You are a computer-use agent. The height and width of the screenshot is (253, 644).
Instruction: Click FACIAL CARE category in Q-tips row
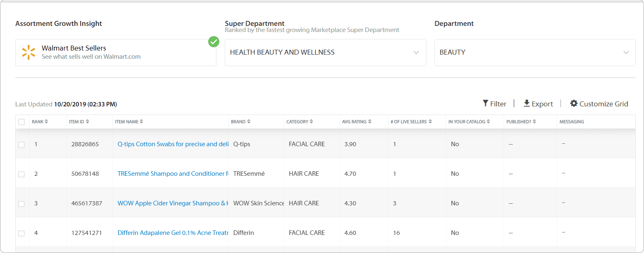tap(307, 144)
